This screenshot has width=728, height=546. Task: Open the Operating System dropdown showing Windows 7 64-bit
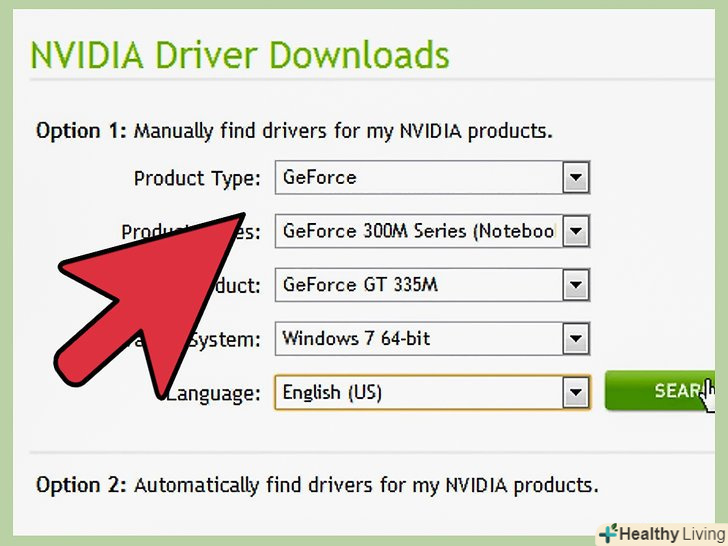(432, 338)
